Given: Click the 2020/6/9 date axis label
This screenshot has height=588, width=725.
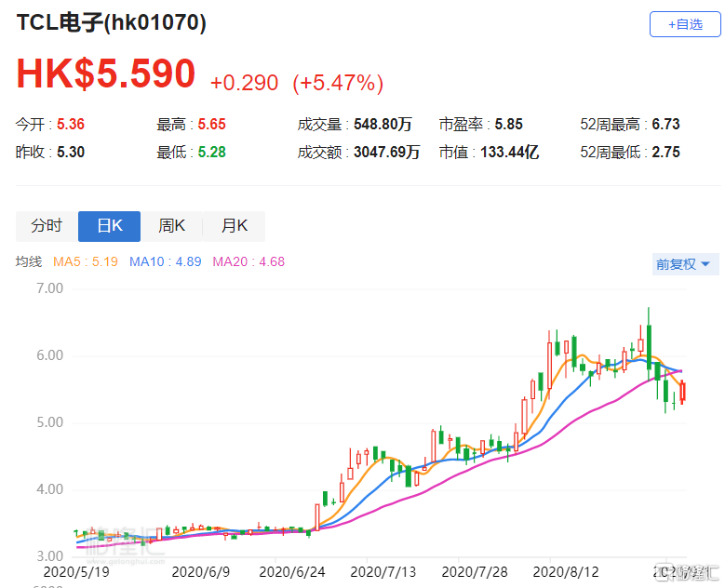Looking at the screenshot, I should [x=201, y=572].
